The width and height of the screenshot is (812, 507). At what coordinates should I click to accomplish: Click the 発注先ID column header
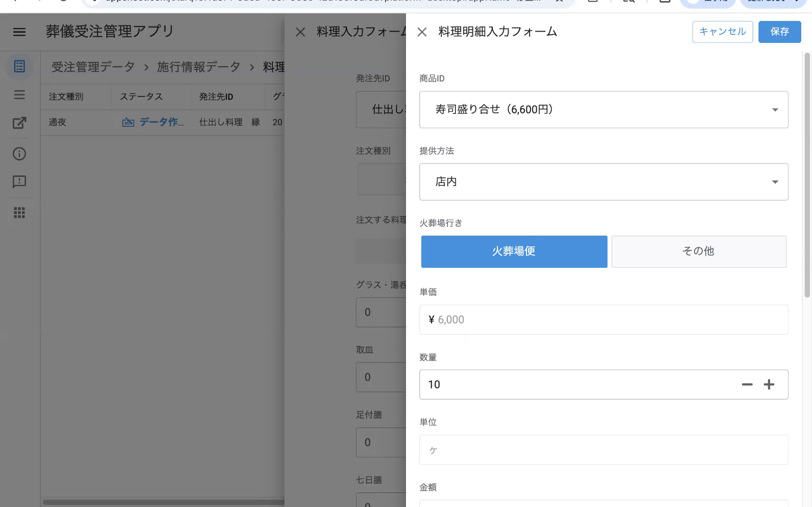(216, 97)
